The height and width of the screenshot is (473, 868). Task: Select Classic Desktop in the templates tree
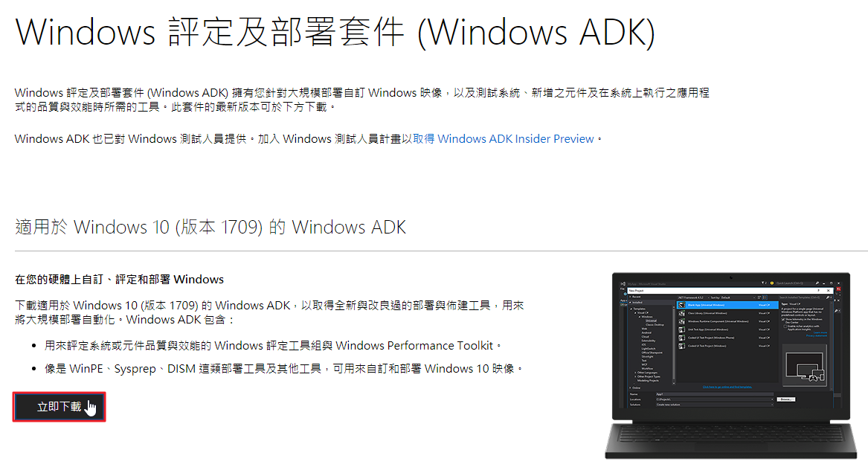point(655,325)
